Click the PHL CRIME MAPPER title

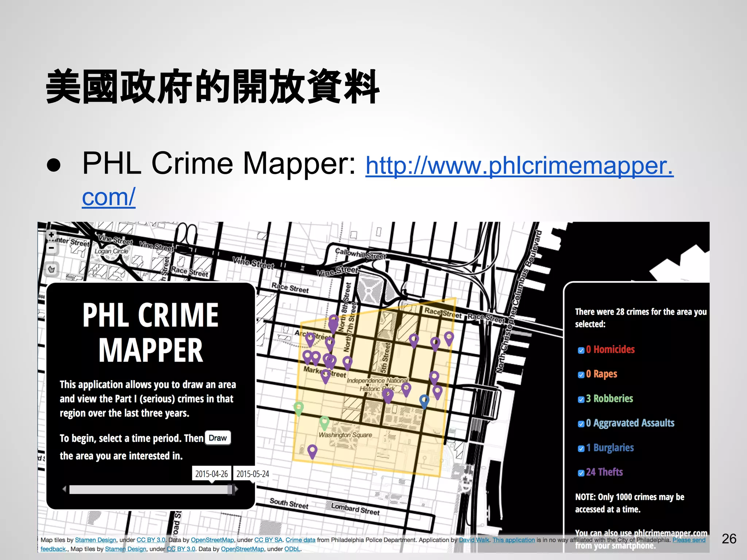[150, 332]
